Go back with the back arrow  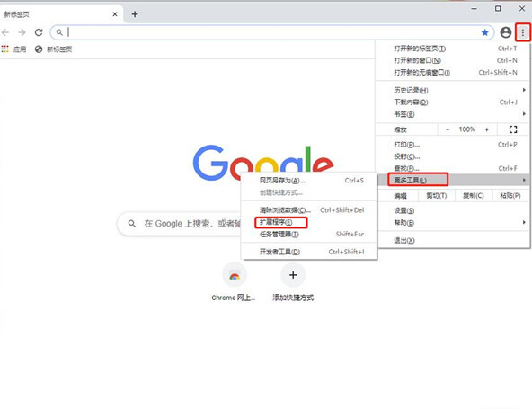pos(5,32)
